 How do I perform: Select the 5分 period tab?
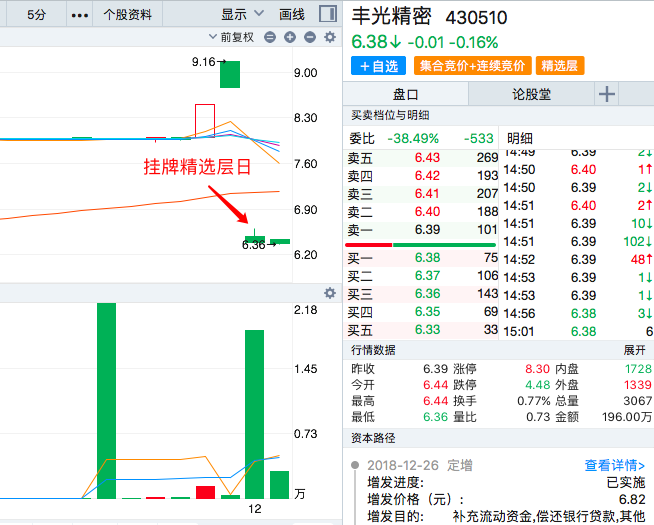coord(36,15)
